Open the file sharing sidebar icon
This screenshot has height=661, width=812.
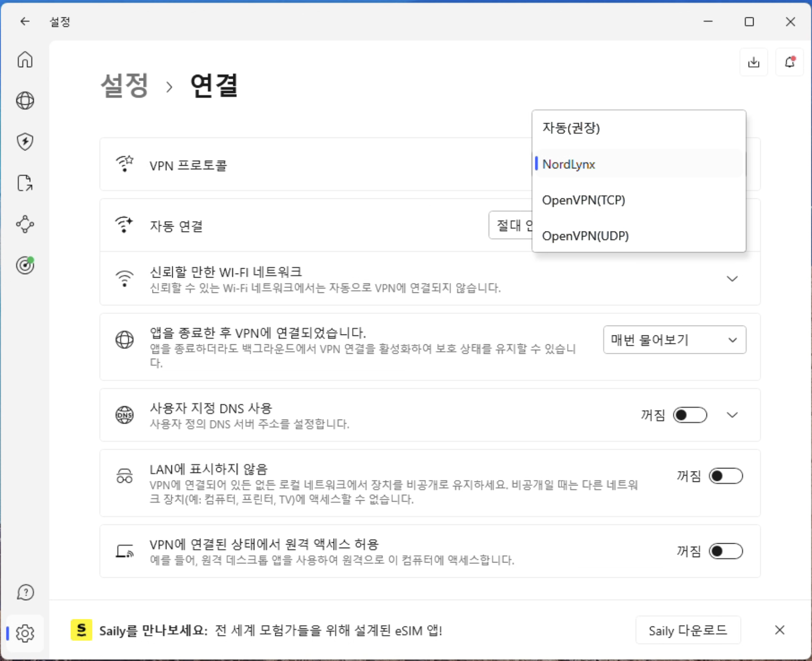(x=25, y=183)
